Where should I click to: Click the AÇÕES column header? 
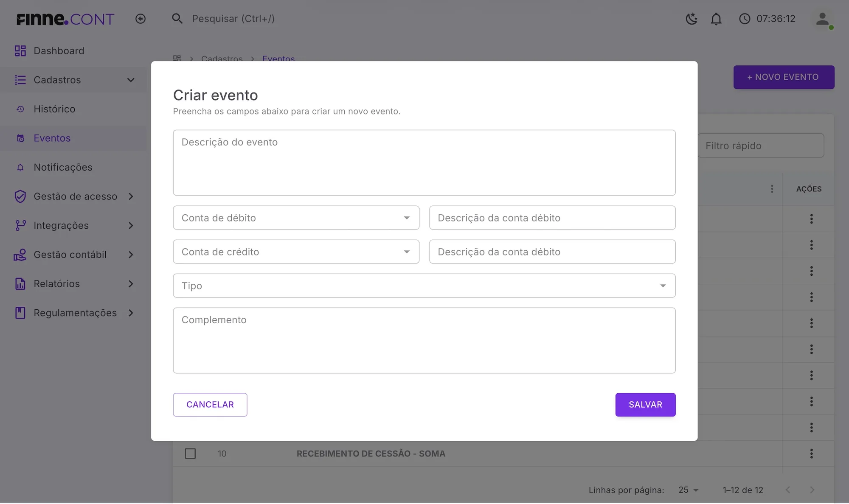[x=809, y=189]
